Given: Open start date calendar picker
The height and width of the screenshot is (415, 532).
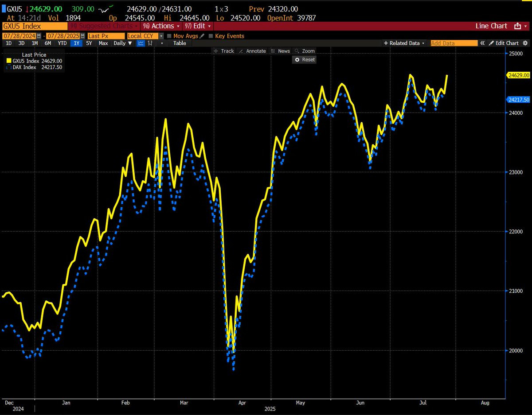Looking at the screenshot, I should tap(39, 36).
